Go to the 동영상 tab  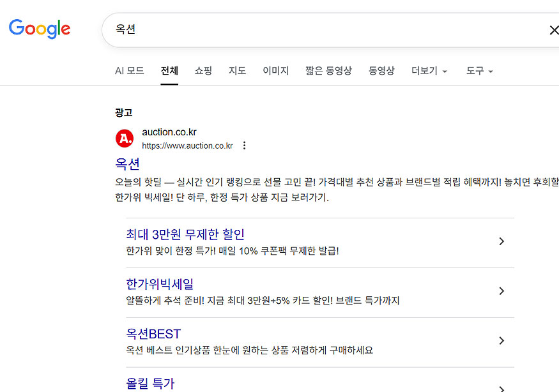(381, 71)
